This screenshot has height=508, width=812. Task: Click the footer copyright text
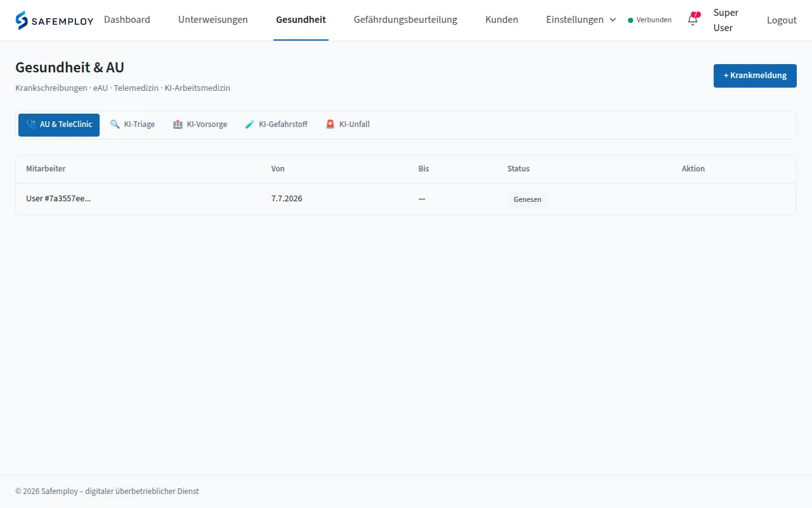[107, 491]
